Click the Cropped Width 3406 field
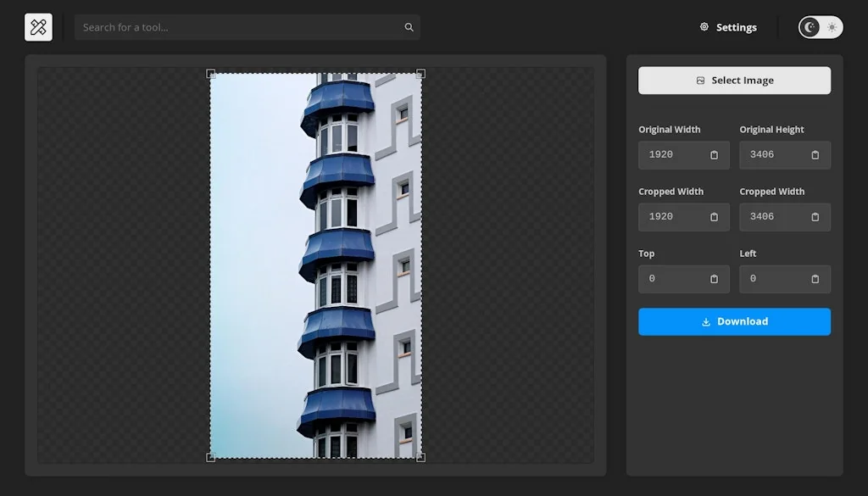Screen dimensions: 868x496 (x=785, y=217)
